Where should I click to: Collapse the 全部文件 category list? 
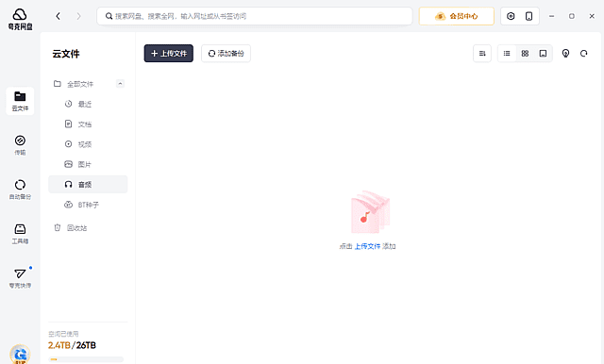pos(120,84)
